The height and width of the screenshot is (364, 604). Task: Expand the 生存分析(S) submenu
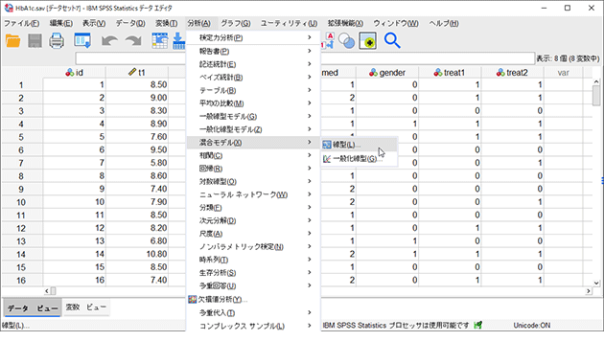253,273
